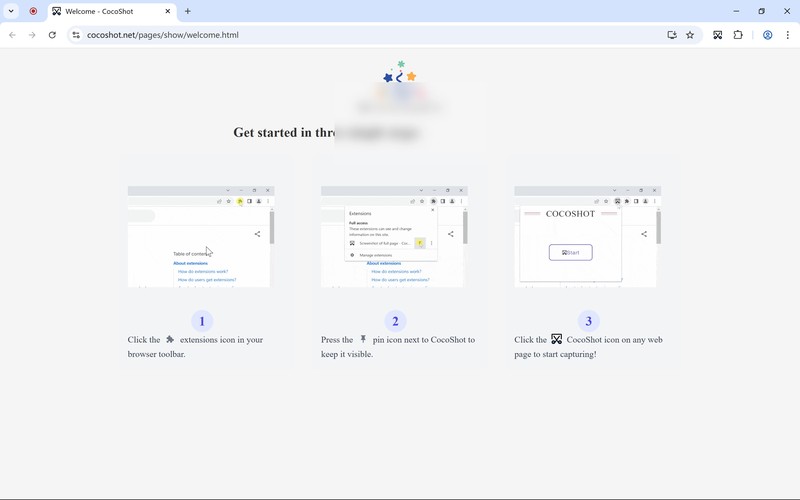Click the step 3 COCOSHOT Start screenshot
This screenshot has height=500, width=800.
pos(587,237)
